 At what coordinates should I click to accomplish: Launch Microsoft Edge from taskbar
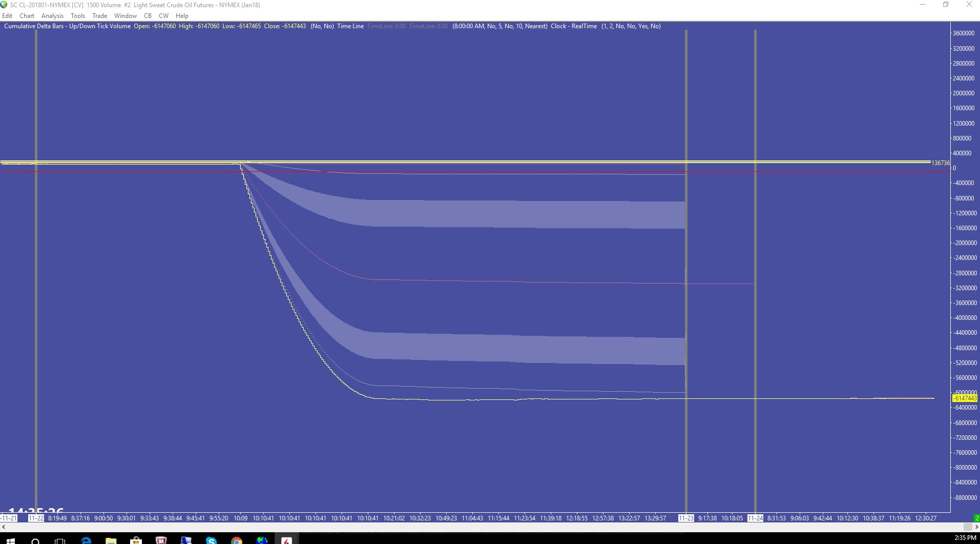click(86, 540)
